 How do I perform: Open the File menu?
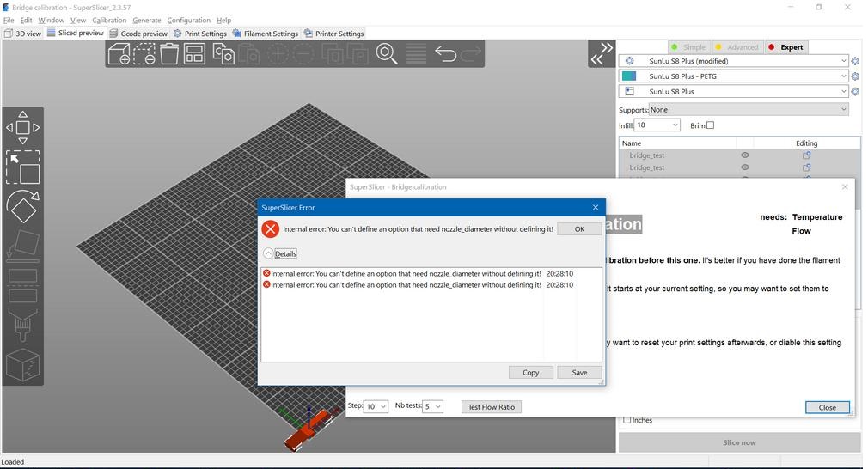[9, 21]
